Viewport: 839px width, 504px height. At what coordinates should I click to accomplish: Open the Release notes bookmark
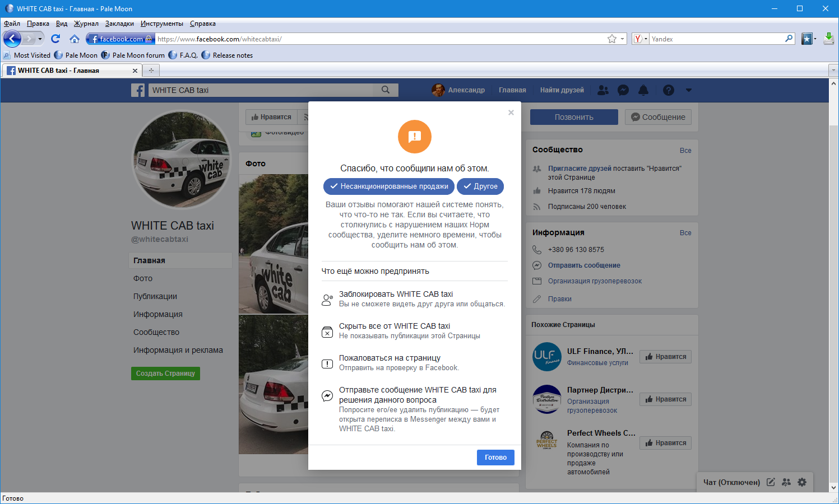click(x=227, y=55)
